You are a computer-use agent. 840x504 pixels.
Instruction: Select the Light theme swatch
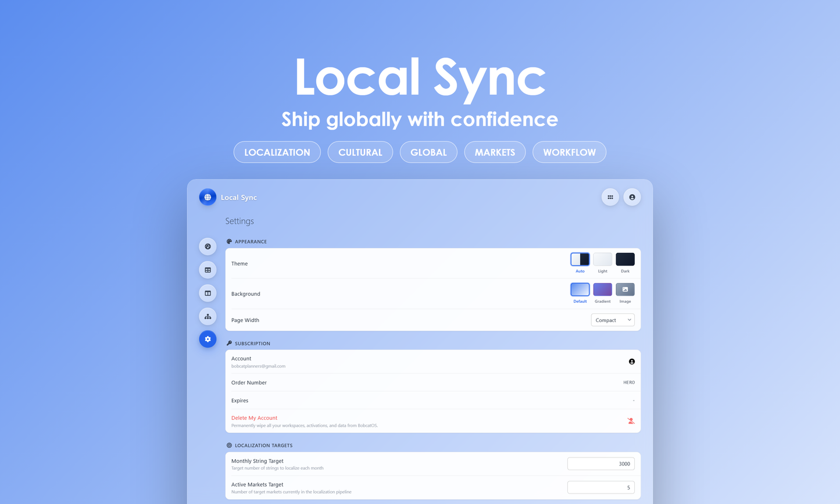point(602,259)
